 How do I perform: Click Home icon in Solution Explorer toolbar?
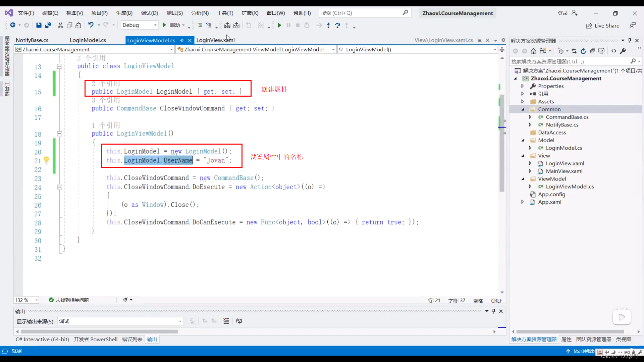coord(533,51)
